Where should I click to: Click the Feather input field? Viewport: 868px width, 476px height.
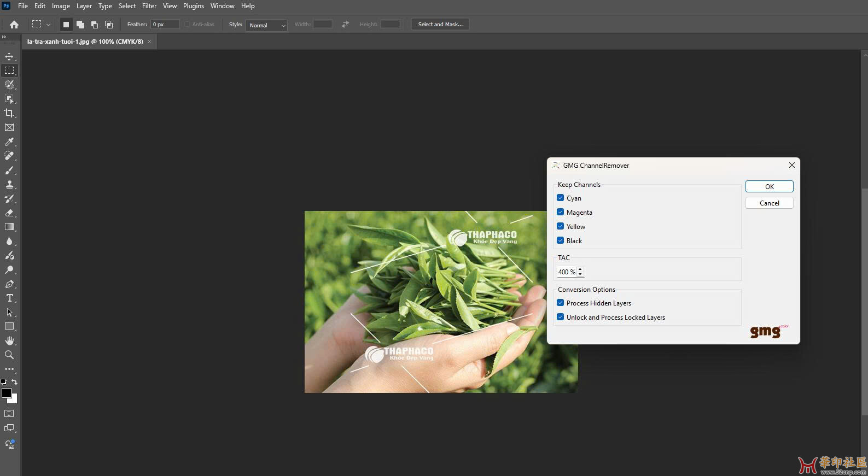click(x=165, y=24)
